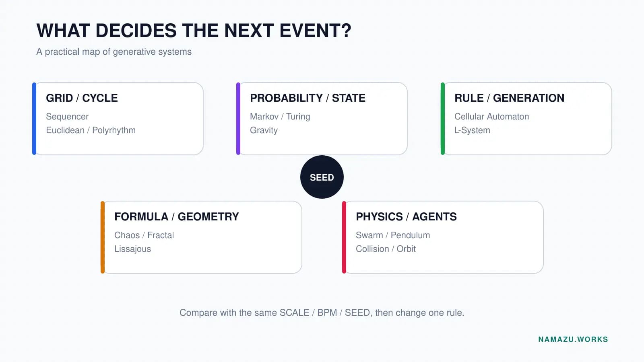The width and height of the screenshot is (644, 362).
Task: Select the Lissajous entry
Action: click(132, 249)
